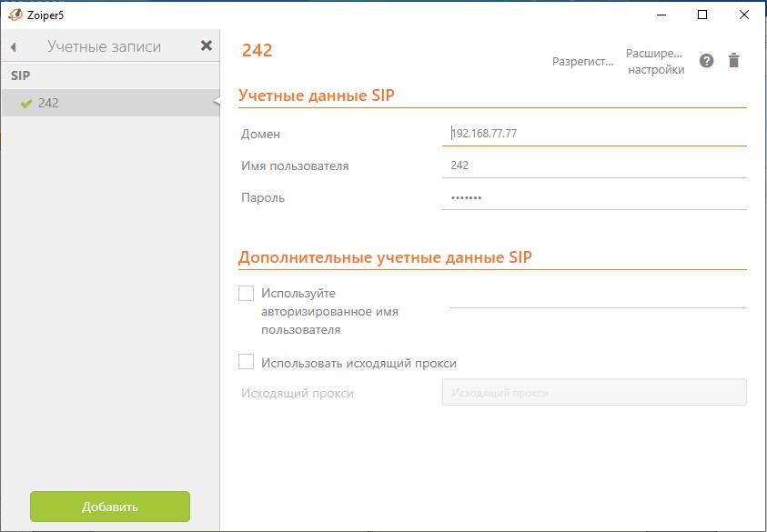Click the Пароль label

click(x=263, y=198)
